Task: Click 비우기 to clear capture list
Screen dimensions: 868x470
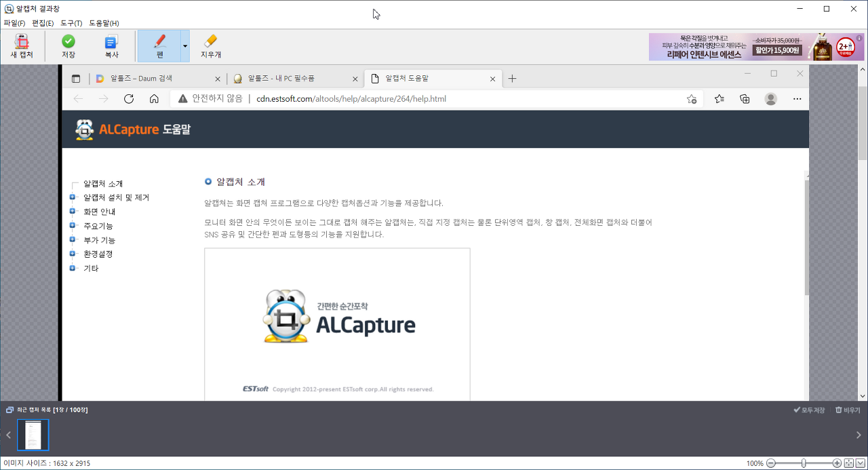Action: (848, 410)
